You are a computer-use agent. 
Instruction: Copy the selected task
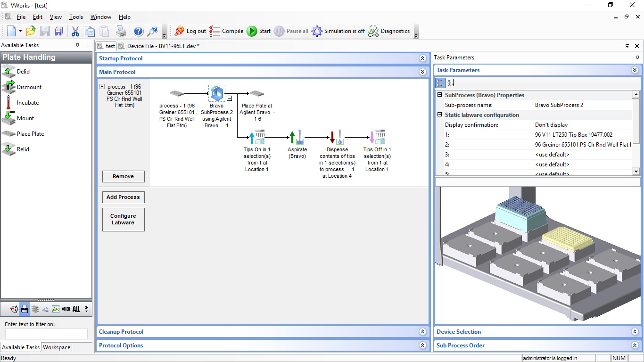(x=90, y=31)
